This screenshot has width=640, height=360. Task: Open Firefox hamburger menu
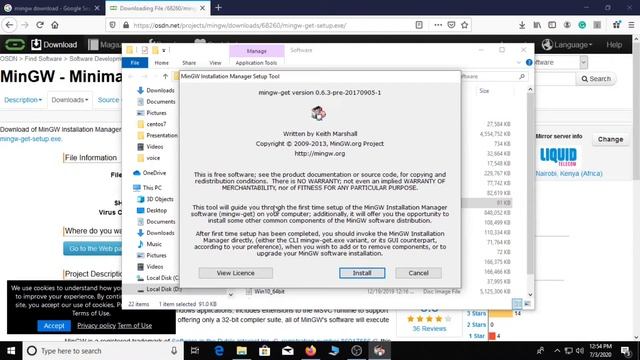pos(631,25)
